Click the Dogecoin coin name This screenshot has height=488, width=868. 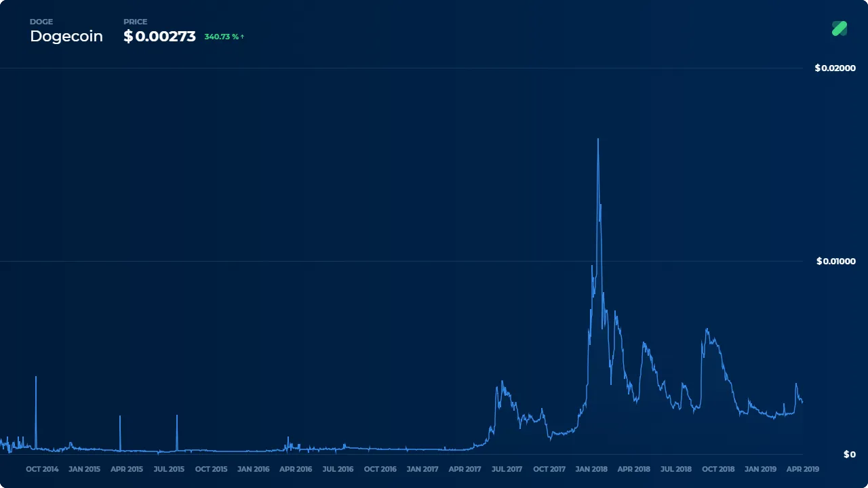(x=66, y=37)
